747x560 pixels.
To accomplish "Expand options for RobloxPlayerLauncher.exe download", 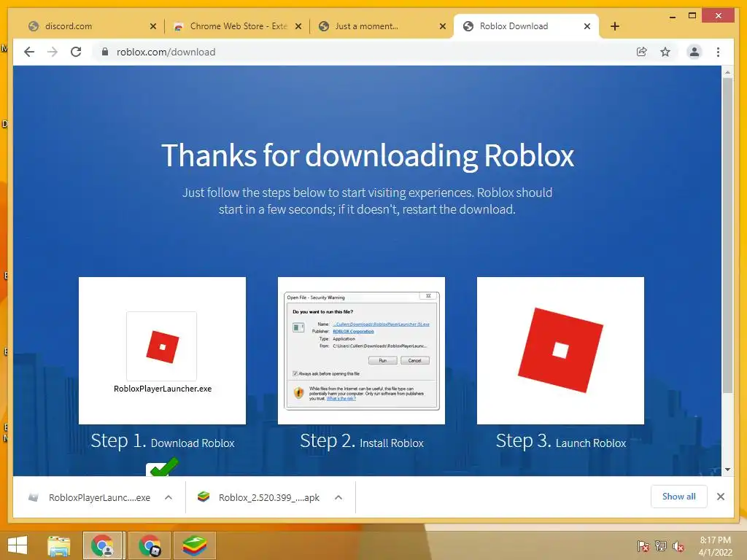I will coord(169,497).
